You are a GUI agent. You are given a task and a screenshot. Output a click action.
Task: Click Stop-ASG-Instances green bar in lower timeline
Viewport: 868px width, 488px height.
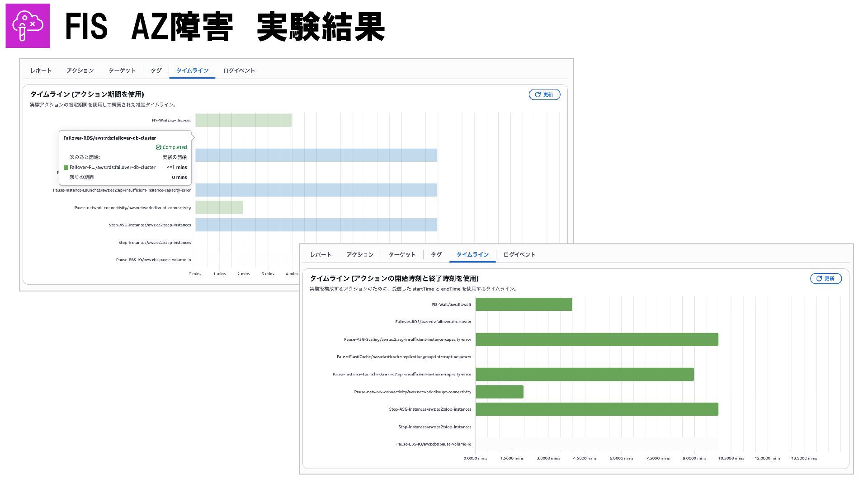click(x=597, y=409)
